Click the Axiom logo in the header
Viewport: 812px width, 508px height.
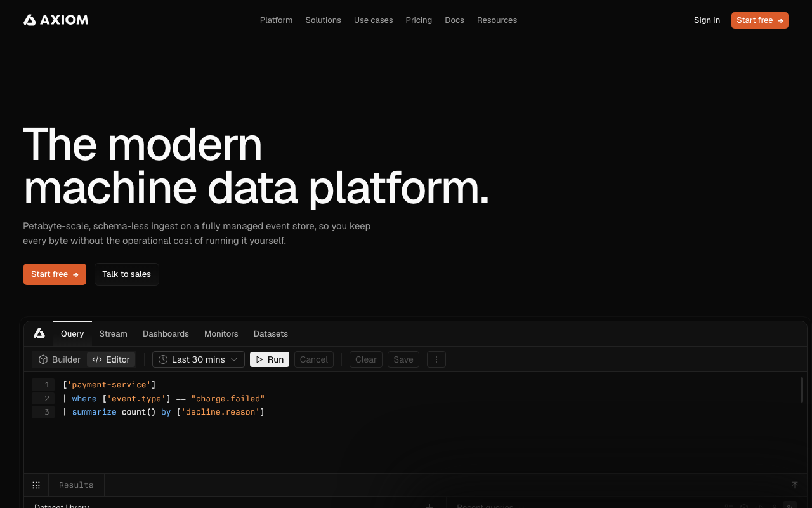[x=56, y=20]
